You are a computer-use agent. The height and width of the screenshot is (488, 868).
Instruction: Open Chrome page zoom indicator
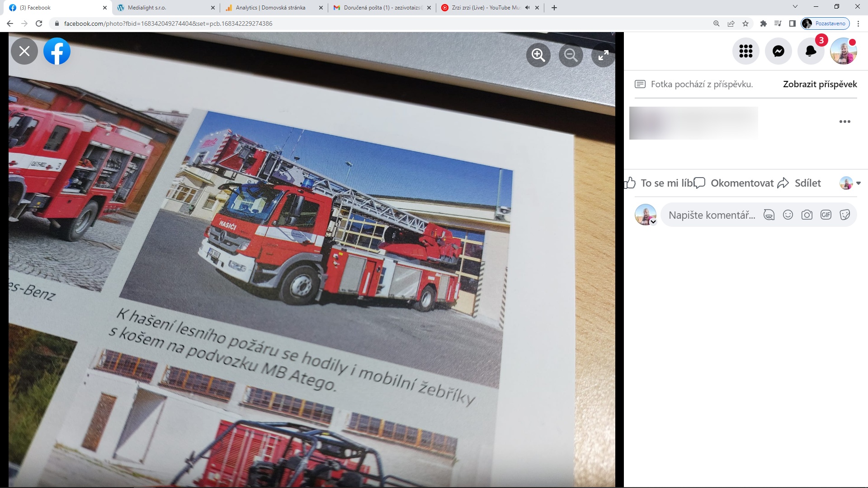(717, 23)
